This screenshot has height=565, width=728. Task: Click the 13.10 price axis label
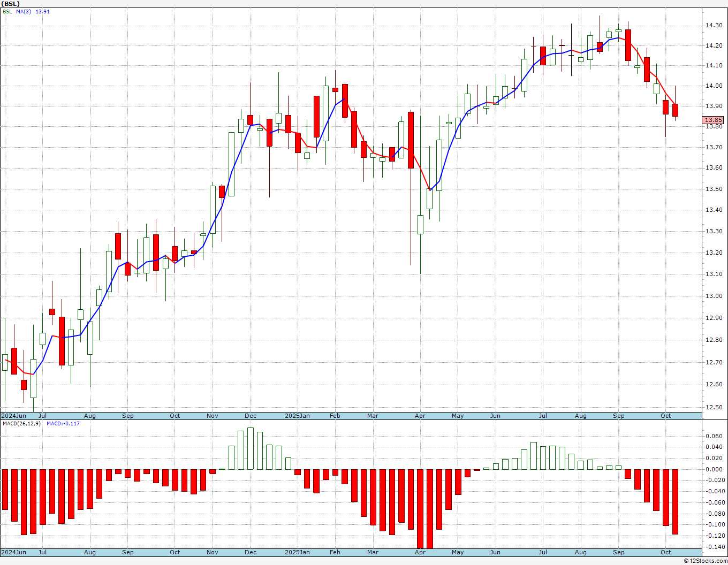(714, 274)
